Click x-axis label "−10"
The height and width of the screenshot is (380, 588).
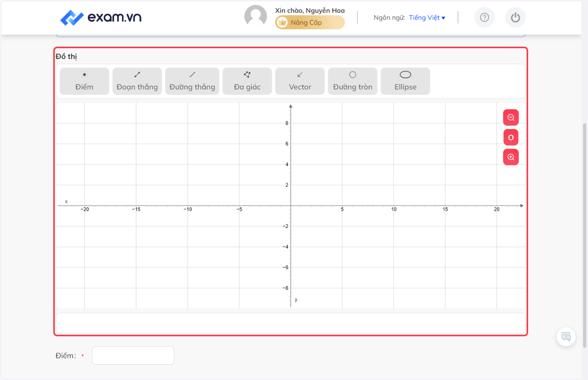click(x=188, y=209)
